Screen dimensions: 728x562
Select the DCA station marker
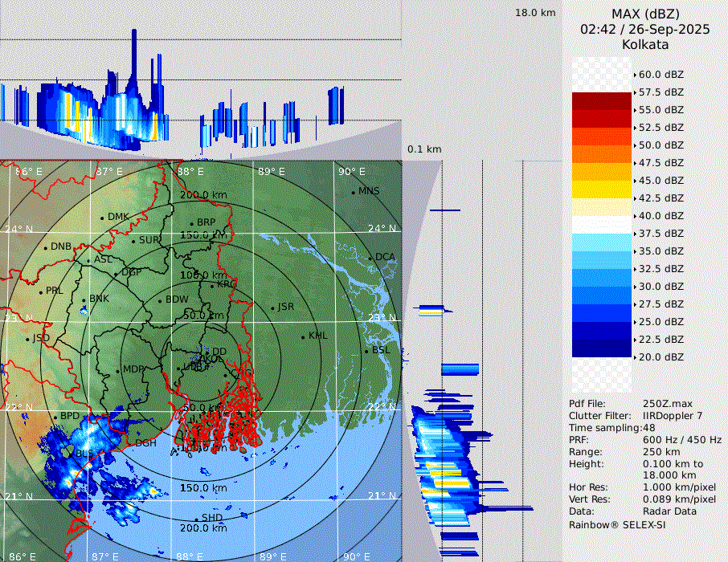click(370, 258)
